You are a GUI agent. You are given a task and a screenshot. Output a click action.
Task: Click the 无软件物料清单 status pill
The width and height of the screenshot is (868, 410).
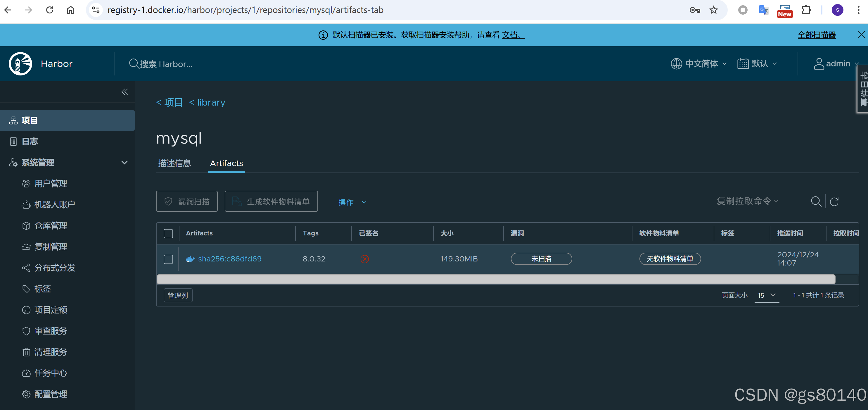pos(670,259)
